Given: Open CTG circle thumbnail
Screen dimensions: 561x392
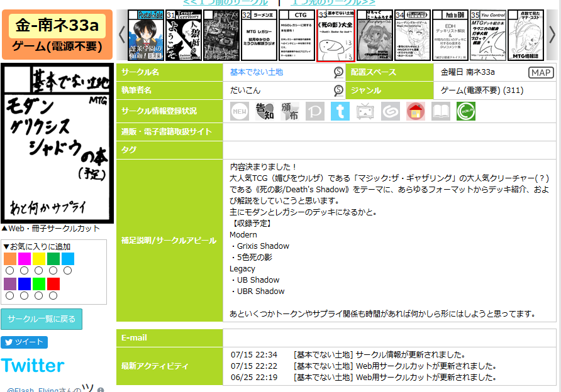Looking at the screenshot, I should [297, 35].
